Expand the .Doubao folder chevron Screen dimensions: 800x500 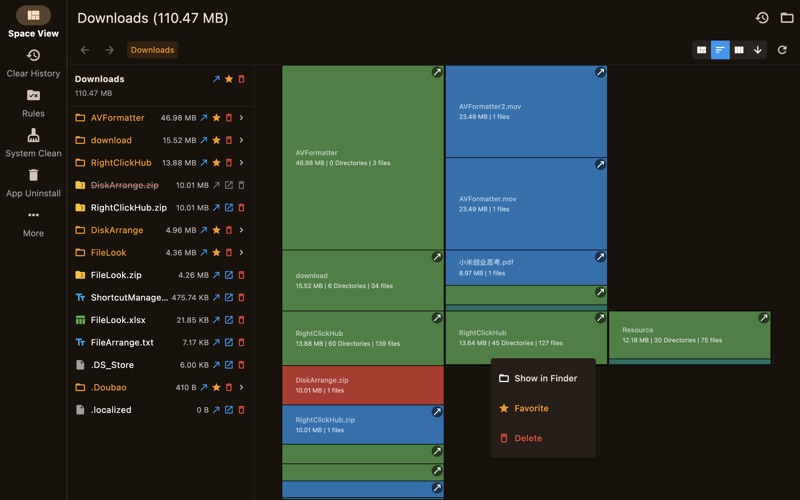(x=241, y=387)
